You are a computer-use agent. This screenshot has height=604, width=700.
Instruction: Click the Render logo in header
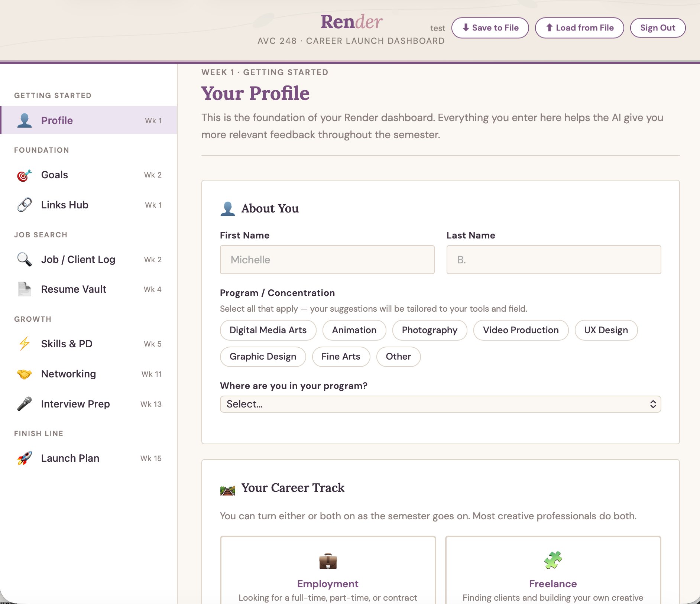(351, 22)
